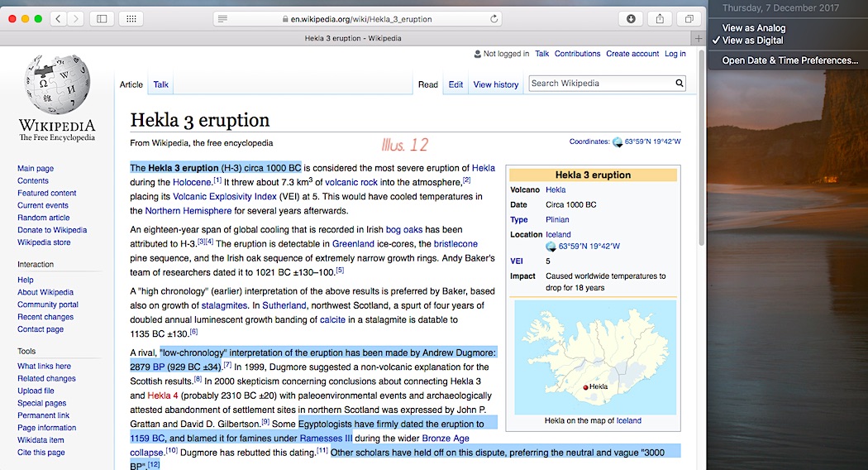Open Current events sidebar link
868x470 pixels.
click(43, 205)
